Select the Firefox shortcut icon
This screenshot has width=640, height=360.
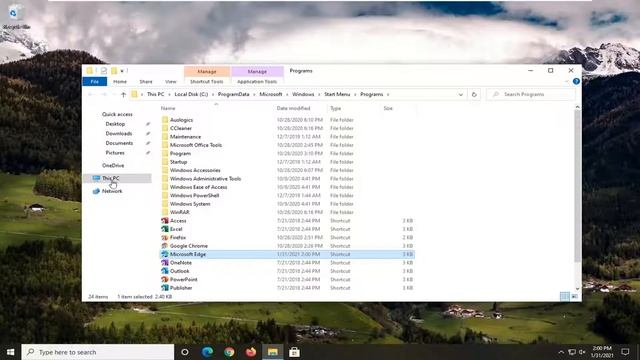coord(165,237)
